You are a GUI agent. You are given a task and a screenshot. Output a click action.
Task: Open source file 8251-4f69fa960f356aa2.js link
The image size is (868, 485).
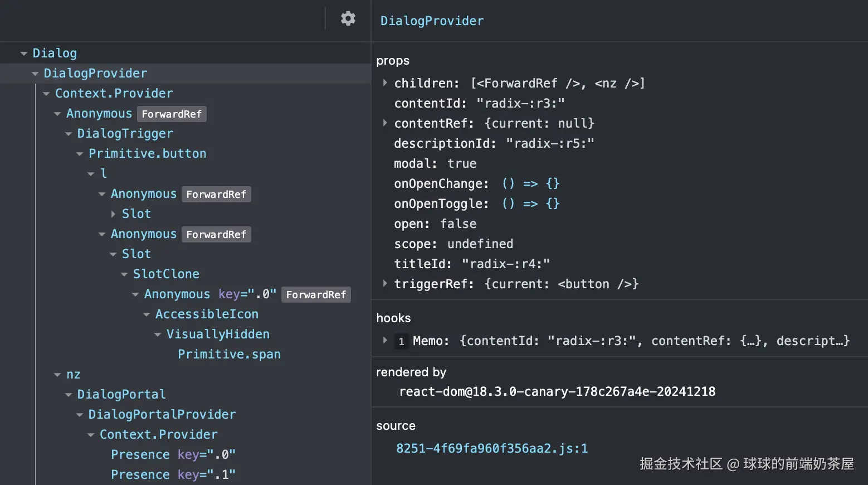tap(491, 448)
